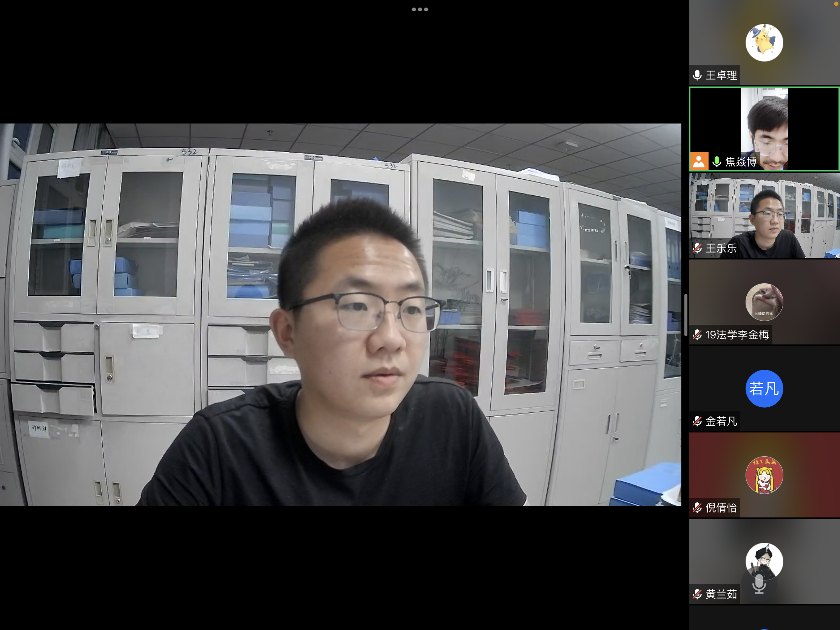Click 王乐乐's muted microphone icon
840x630 pixels.
[x=697, y=249]
